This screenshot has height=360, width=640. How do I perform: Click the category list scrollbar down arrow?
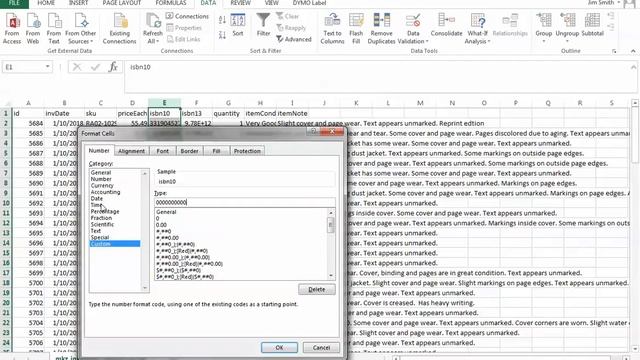click(145, 288)
